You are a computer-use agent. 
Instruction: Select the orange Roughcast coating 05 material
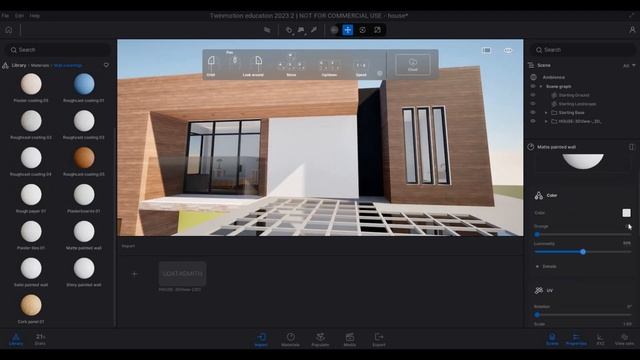[84, 158]
